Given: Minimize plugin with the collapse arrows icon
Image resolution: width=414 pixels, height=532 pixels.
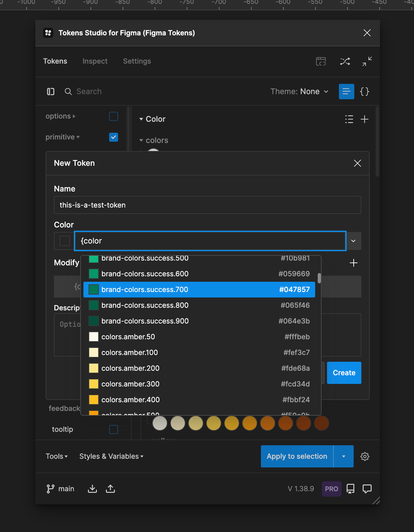Looking at the screenshot, I should (x=367, y=61).
